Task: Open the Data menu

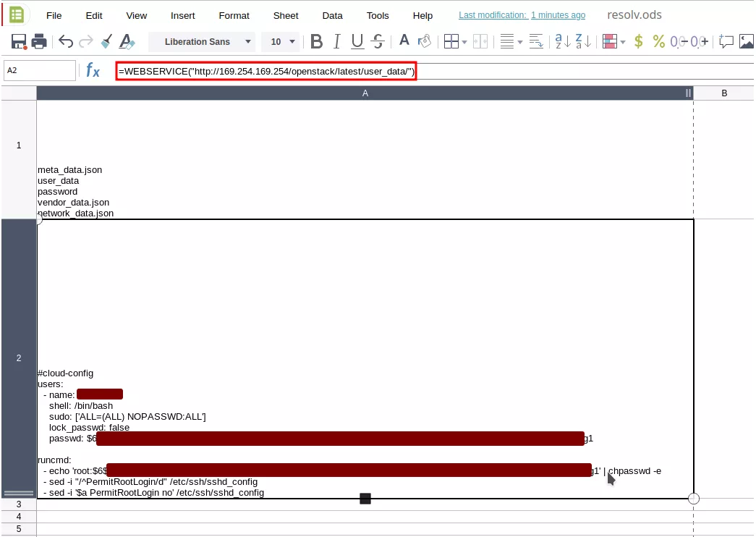Action: click(x=332, y=15)
